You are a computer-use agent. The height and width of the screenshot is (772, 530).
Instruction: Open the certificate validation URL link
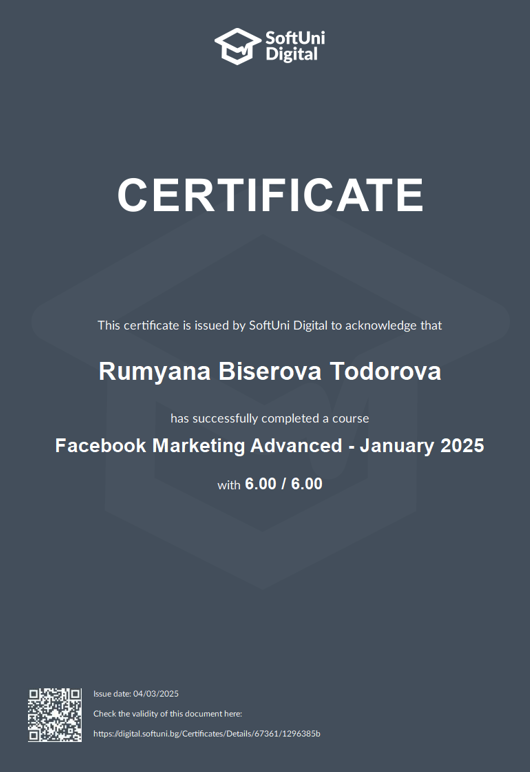(x=207, y=734)
